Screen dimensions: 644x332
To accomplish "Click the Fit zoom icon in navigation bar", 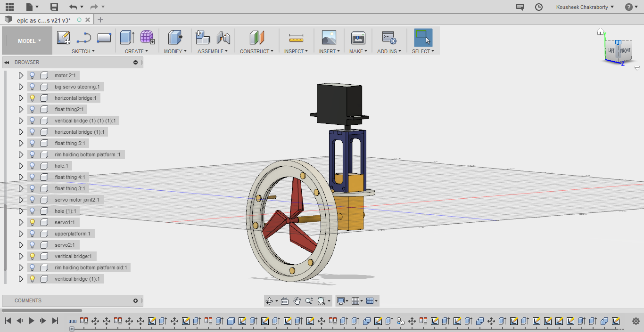I will click(321, 300).
